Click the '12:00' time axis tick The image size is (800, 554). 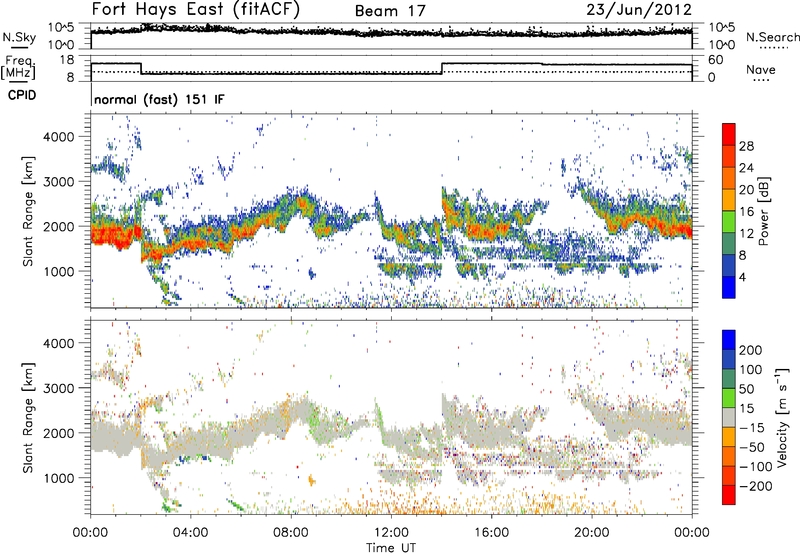pos(391,533)
